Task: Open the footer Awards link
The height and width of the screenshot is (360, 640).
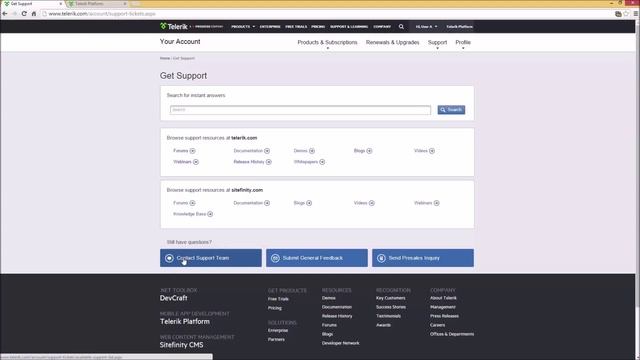Action: tap(383, 325)
